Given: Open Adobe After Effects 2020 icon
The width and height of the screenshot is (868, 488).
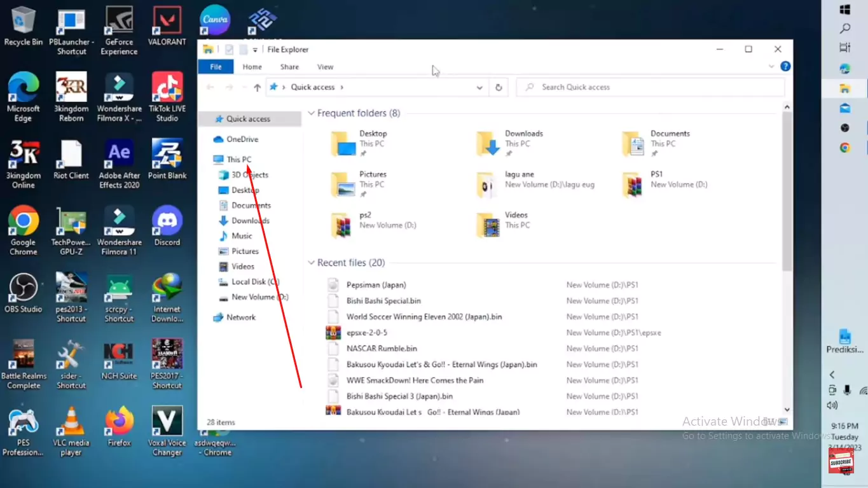Looking at the screenshot, I should 119,164.
